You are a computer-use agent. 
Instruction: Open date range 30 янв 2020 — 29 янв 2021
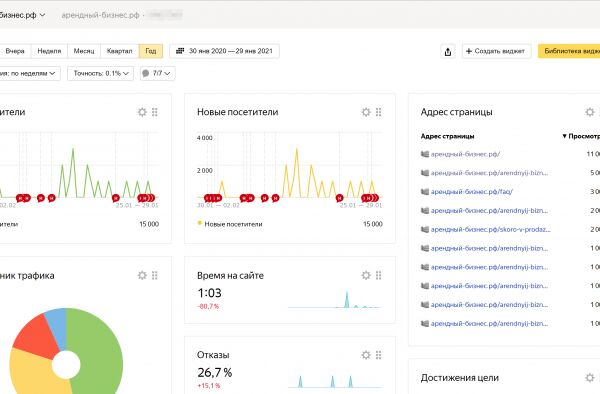pyautogui.click(x=225, y=51)
